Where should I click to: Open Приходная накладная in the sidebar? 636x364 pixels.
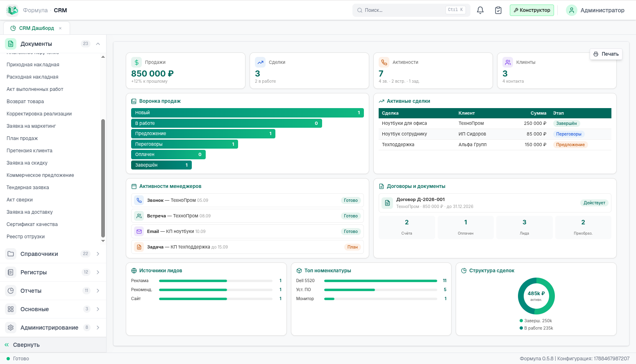click(x=33, y=65)
